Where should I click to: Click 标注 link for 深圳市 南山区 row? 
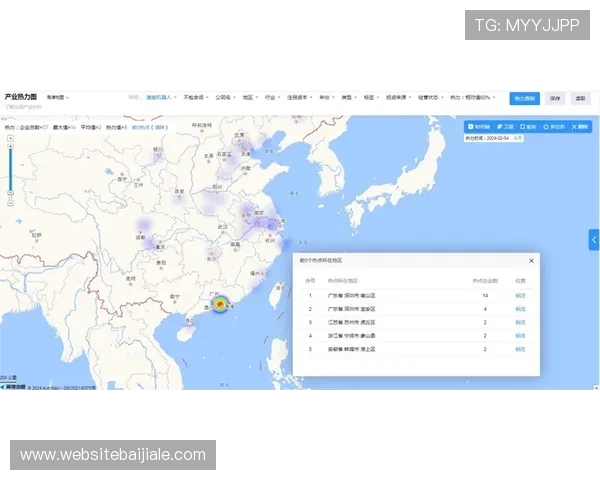[x=520, y=296]
